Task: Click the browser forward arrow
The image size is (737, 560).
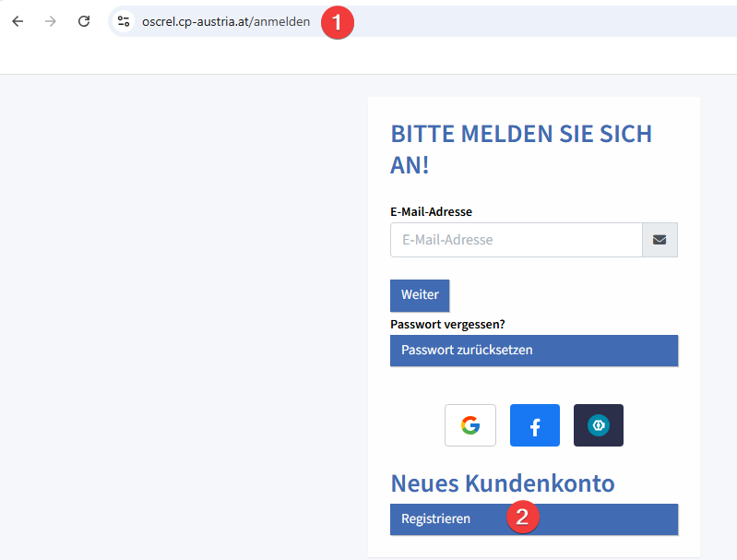Action: point(51,21)
